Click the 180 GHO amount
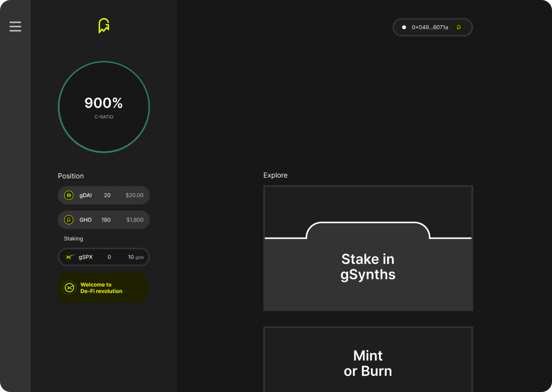Screen dimensions: 552x392 click(106, 220)
